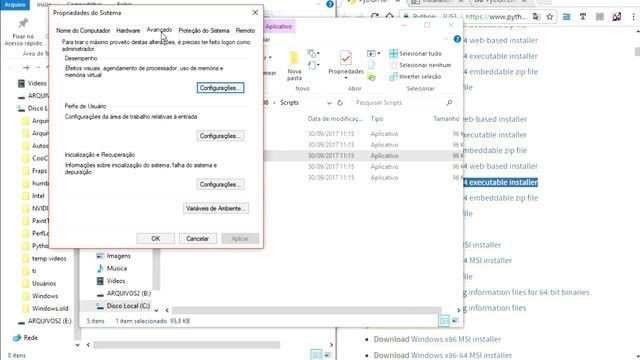Viewport: 640px width, 360px height.
Task: Click the browser home icon
Action: point(389,17)
